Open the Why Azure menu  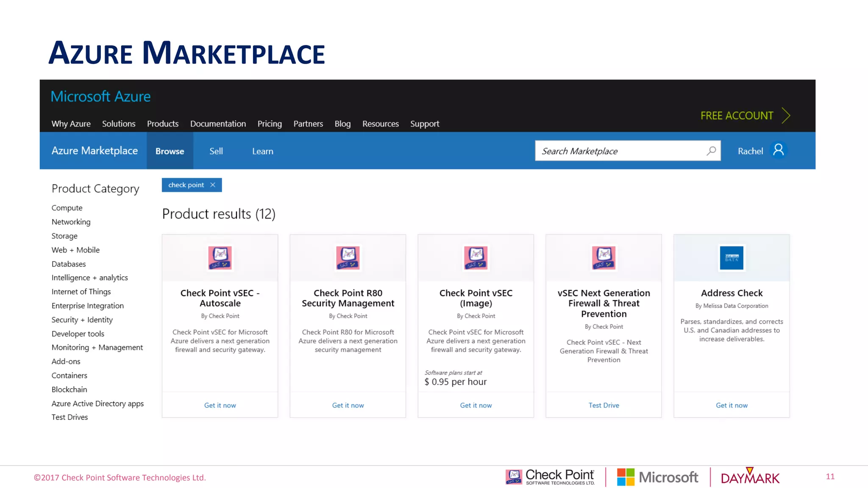tap(71, 124)
